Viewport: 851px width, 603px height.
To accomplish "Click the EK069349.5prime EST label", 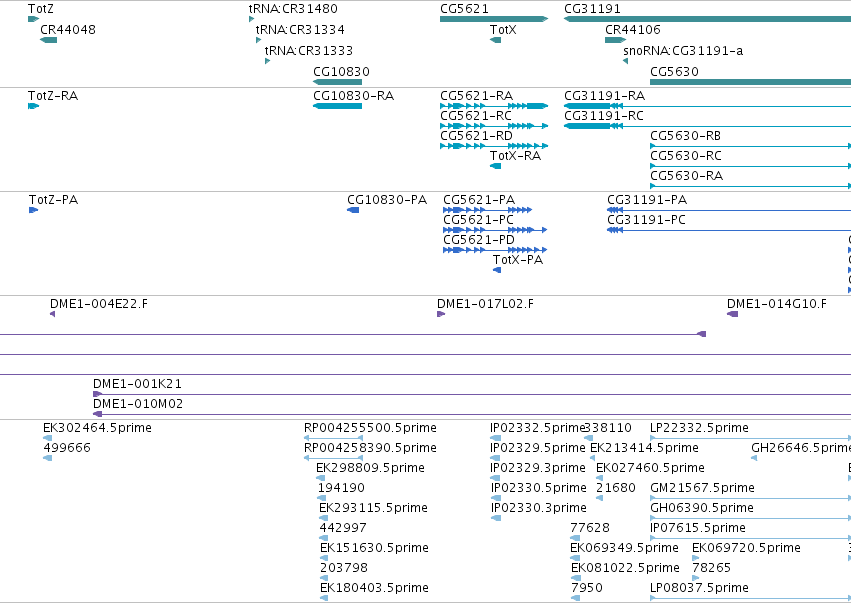I will [x=624, y=548].
